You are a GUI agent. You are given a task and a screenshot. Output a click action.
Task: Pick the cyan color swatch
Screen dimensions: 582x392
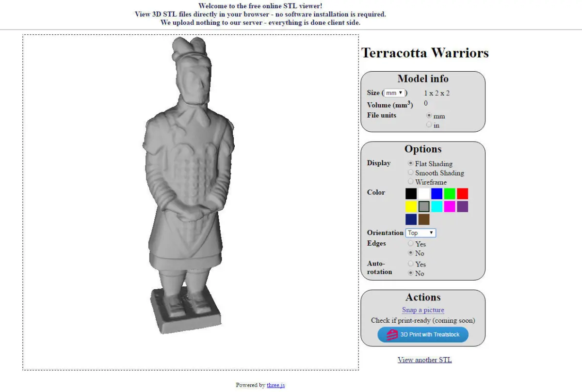click(x=437, y=206)
